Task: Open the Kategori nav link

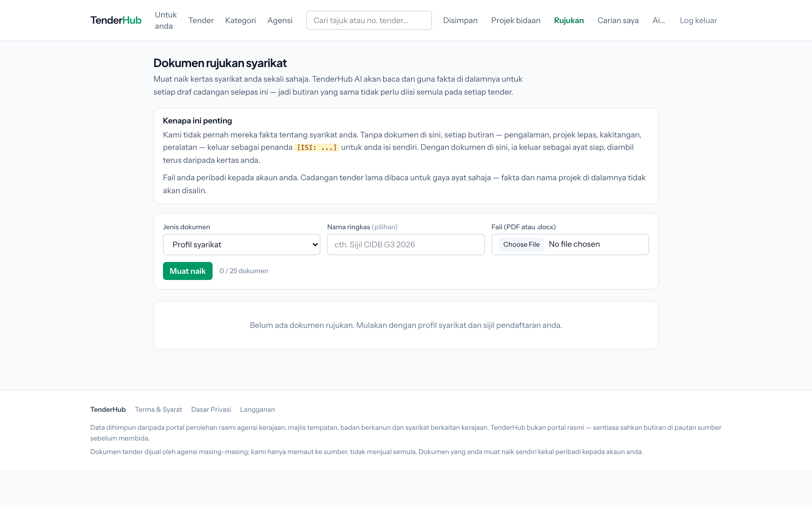Action: pyautogui.click(x=240, y=20)
